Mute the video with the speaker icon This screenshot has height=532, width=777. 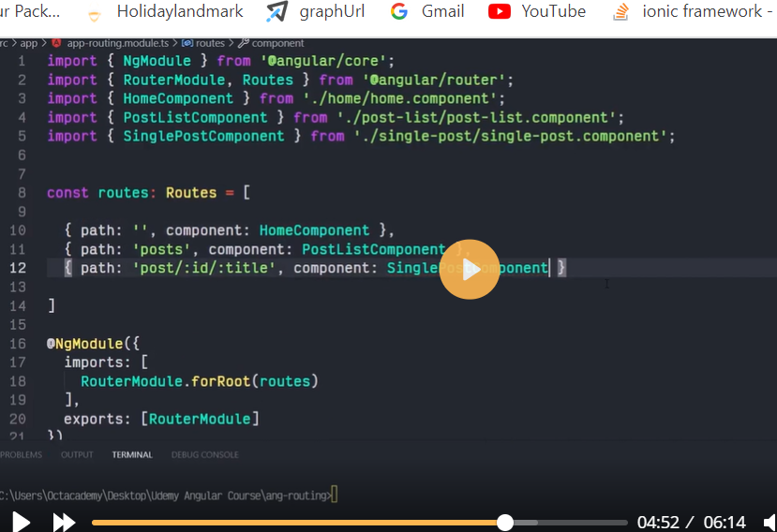click(770, 522)
